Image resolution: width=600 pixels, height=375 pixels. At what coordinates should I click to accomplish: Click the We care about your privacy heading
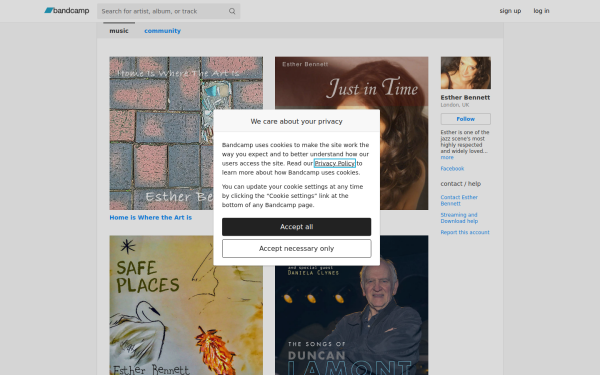(296, 121)
